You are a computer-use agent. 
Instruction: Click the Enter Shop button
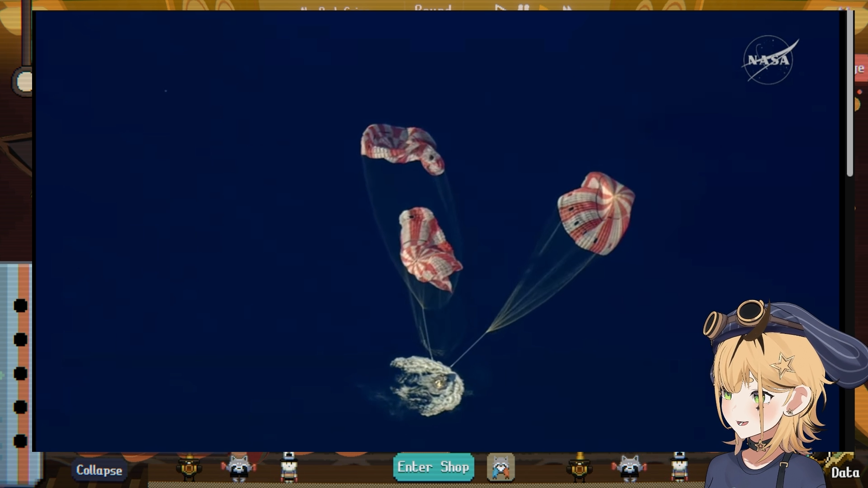pyautogui.click(x=433, y=467)
